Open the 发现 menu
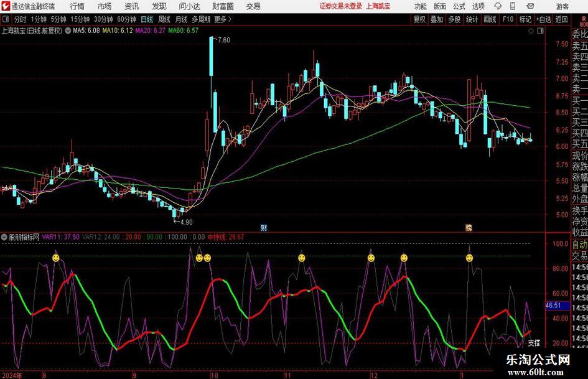 159,6
